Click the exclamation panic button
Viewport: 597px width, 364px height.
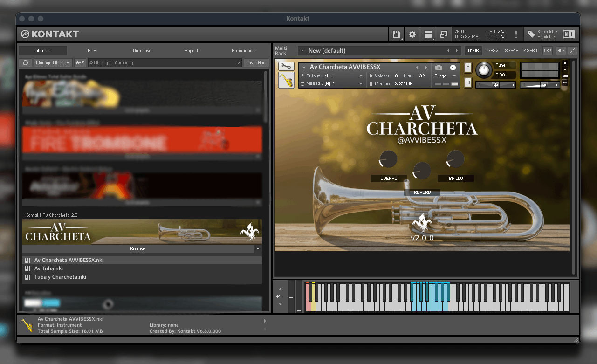click(x=516, y=34)
